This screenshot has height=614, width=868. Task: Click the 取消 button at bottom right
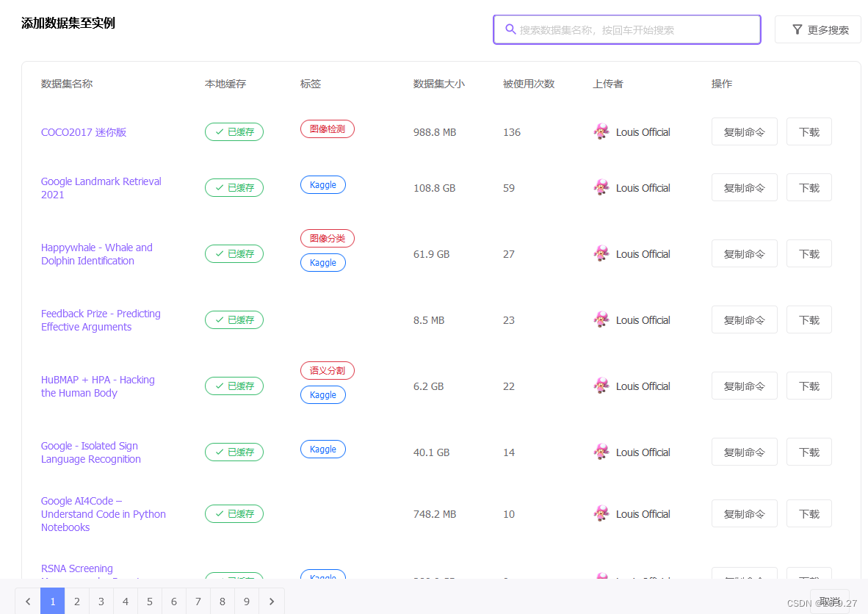(831, 600)
